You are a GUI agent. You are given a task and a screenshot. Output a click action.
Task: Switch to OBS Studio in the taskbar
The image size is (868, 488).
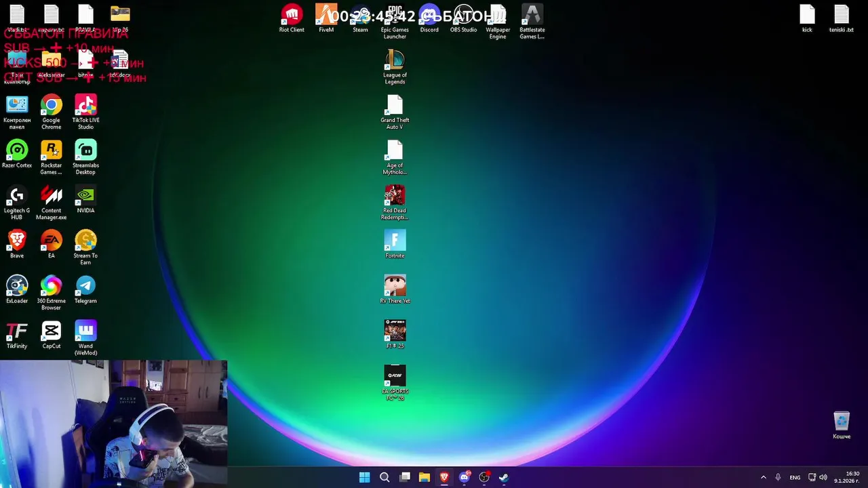point(484,477)
